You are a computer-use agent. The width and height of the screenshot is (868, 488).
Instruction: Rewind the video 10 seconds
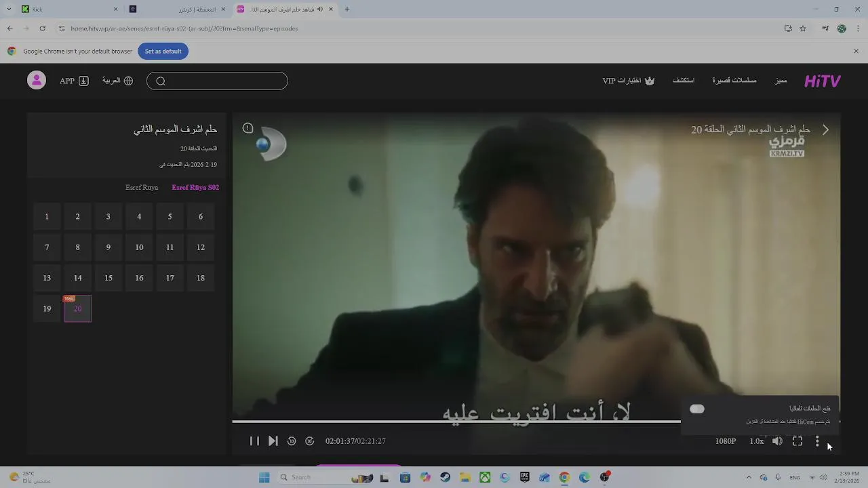pyautogui.click(x=292, y=441)
